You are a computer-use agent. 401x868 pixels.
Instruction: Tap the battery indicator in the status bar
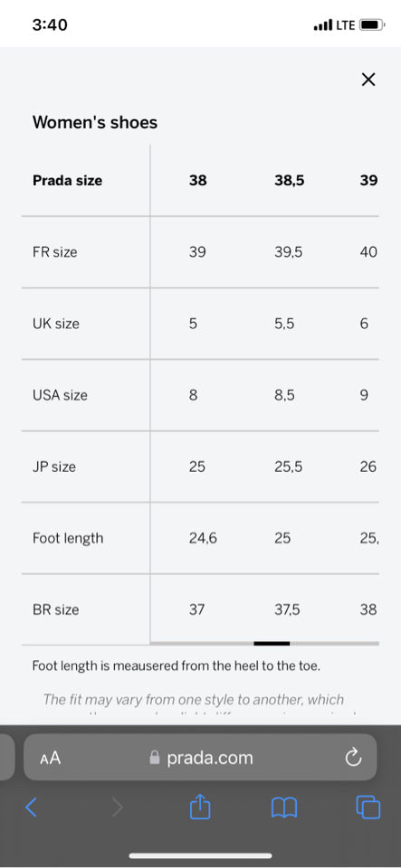(371, 25)
